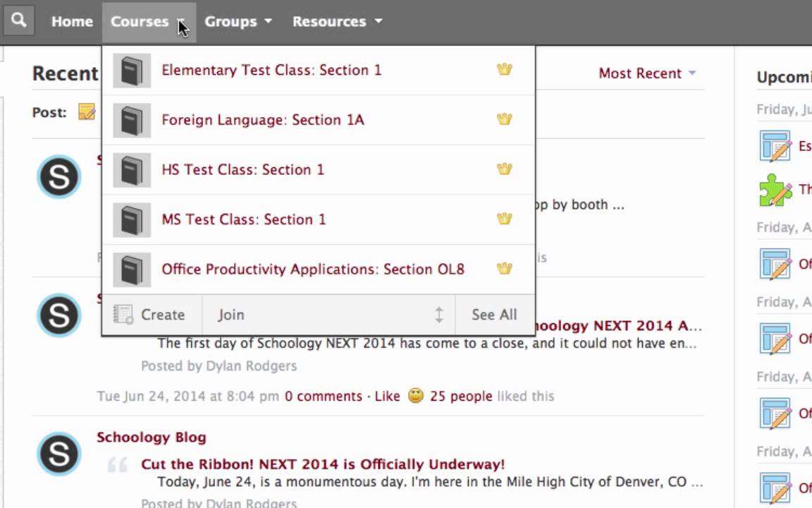The image size is (812, 508).
Task: Click the upcoming assignment icon beside 'Es'
Action: click(775, 146)
